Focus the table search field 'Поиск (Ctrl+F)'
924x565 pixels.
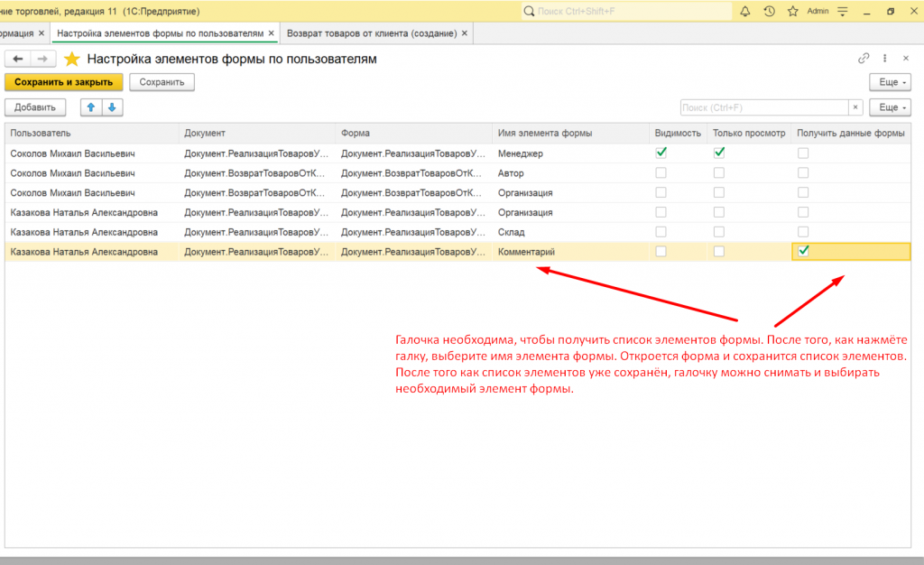tap(763, 107)
